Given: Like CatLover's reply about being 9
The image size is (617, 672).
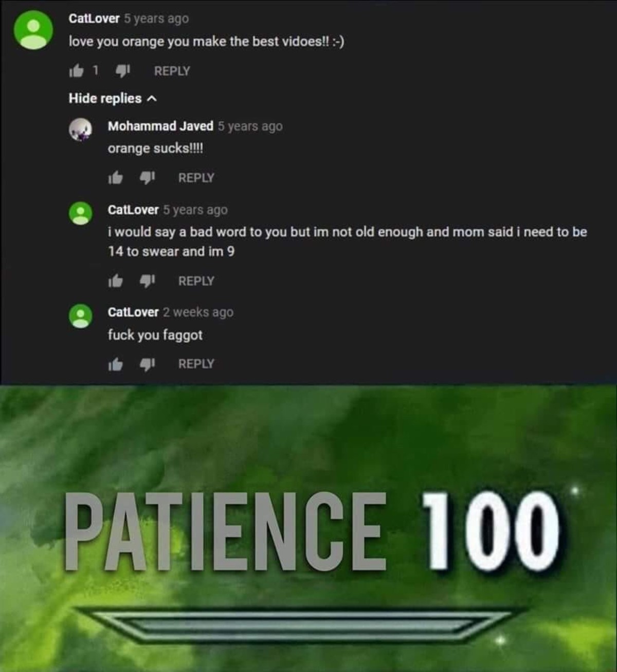Looking at the screenshot, I should click(x=115, y=281).
